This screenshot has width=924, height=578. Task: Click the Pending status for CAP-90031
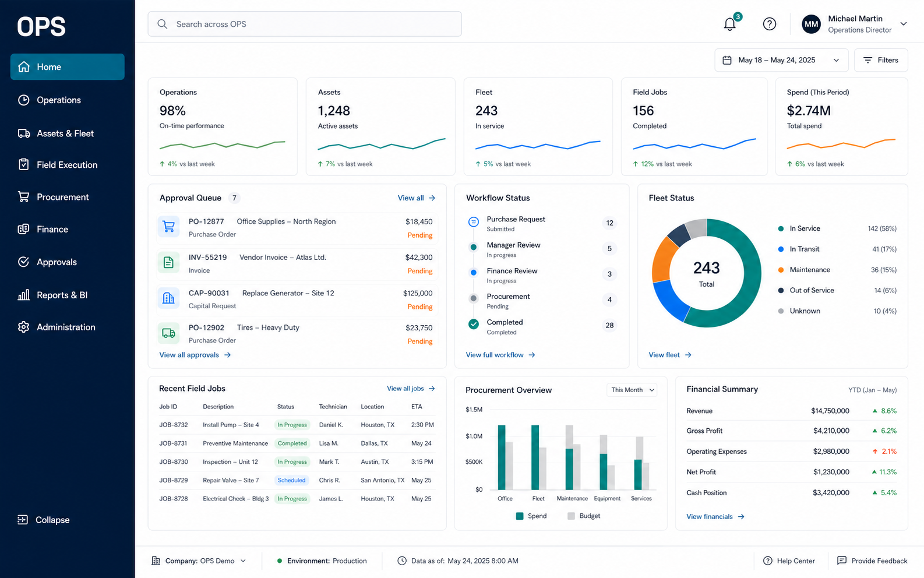pyautogui.click(x=420, y=306)
